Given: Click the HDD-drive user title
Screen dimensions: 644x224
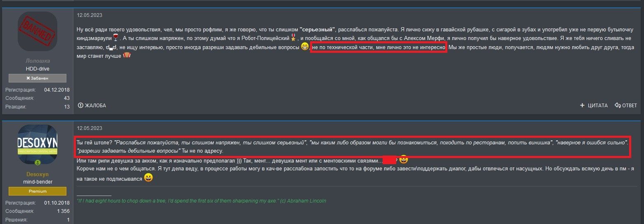Looking at the screenshot, I should coord(38,69).
